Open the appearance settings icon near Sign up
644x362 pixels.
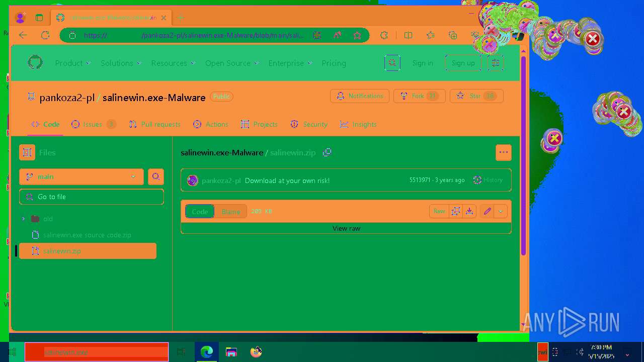point(496,63)
